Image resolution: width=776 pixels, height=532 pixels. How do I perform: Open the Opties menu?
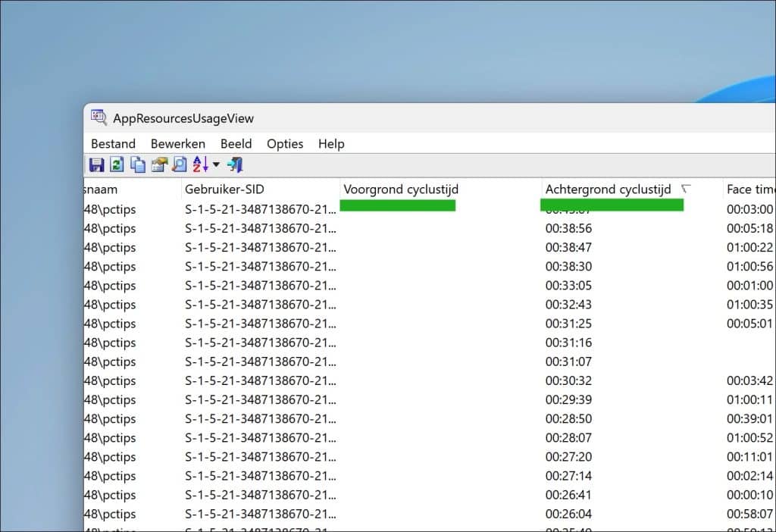285,144
